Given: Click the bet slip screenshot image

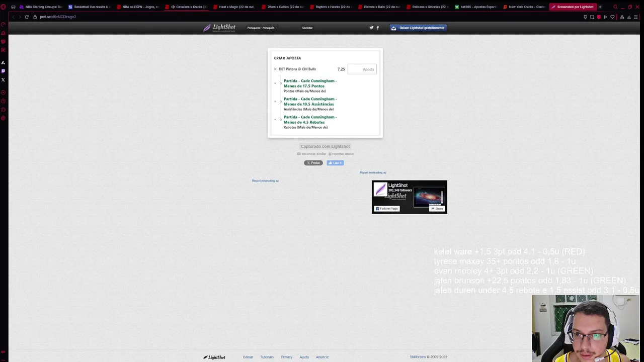Looking at the screenshot, I should 325,93.
